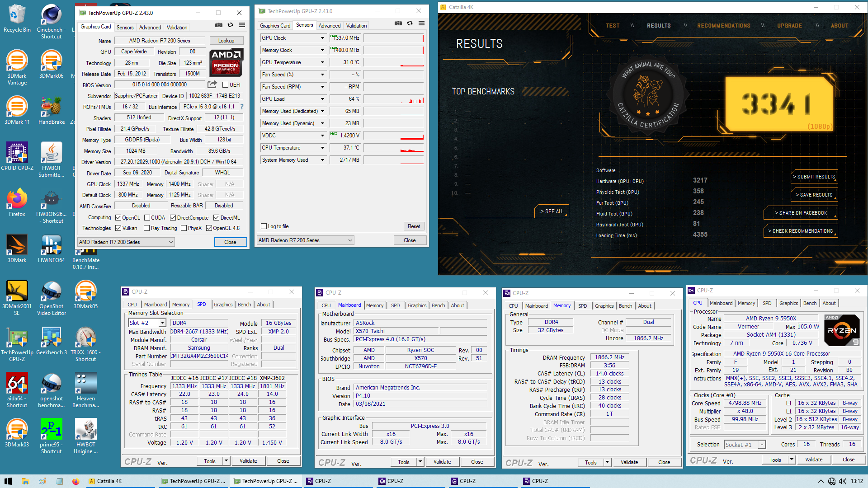Toggle the Vulkan checkbox
Screen dimensions: 868x488
118,228
